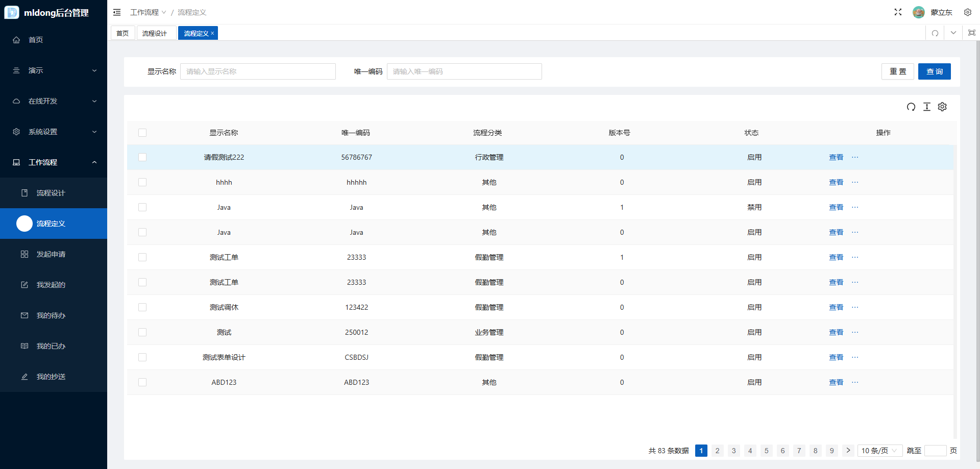The width and height of the screenshot is (980, 469).
Task: Open table density adjustment icon
Action: (927, 107)
